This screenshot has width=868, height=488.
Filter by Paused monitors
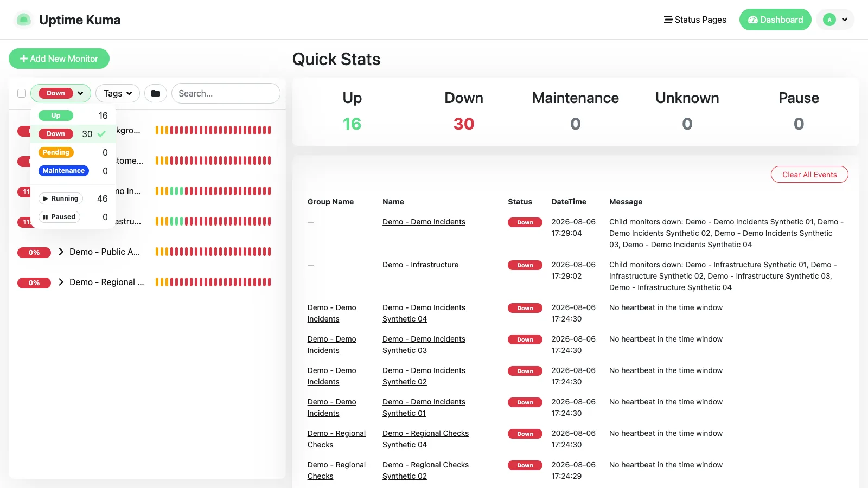click(73, 217)
